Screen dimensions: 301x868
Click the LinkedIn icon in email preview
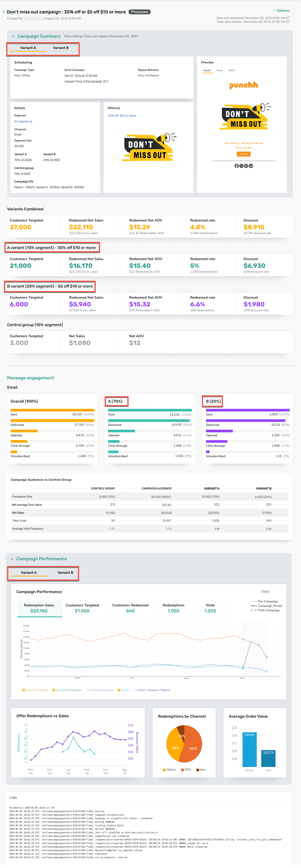click(251, 166)
